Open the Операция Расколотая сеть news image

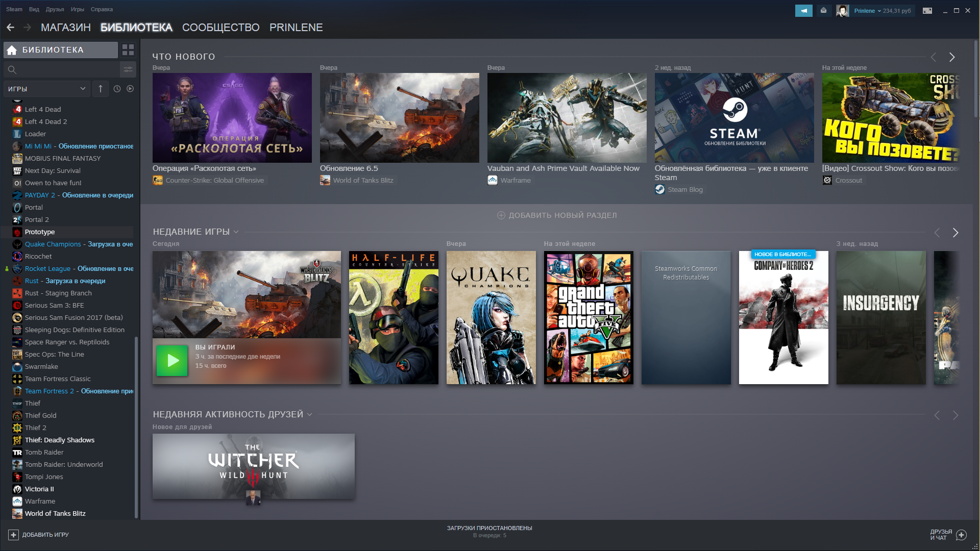[232, 118]
